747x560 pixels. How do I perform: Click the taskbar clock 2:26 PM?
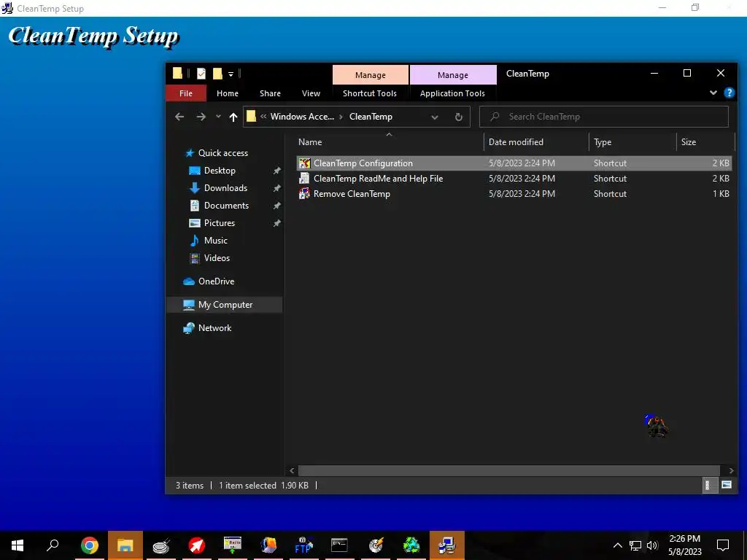pos(684,545)
